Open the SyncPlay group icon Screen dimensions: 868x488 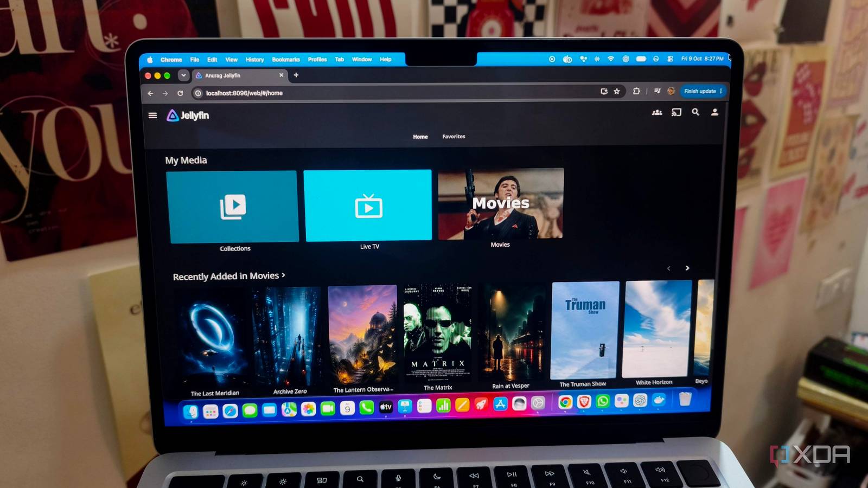pyautogui.click(x=657, y=112)
